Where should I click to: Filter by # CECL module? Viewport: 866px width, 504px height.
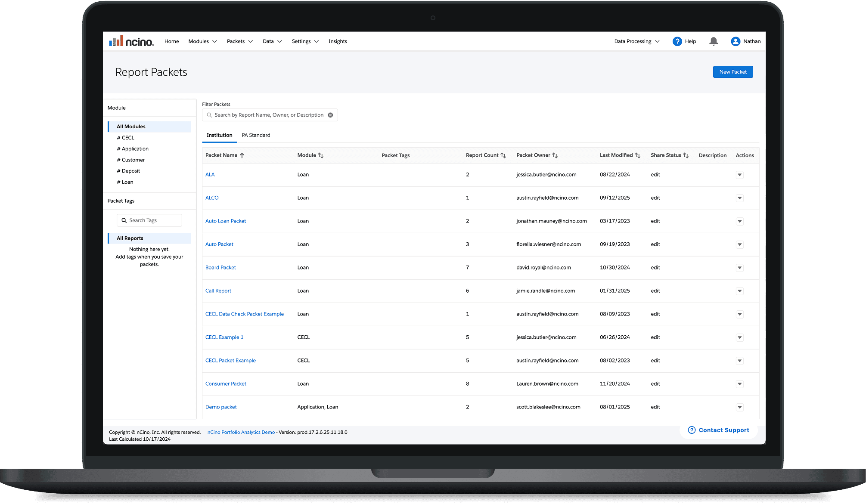click(x=126, y=138)
